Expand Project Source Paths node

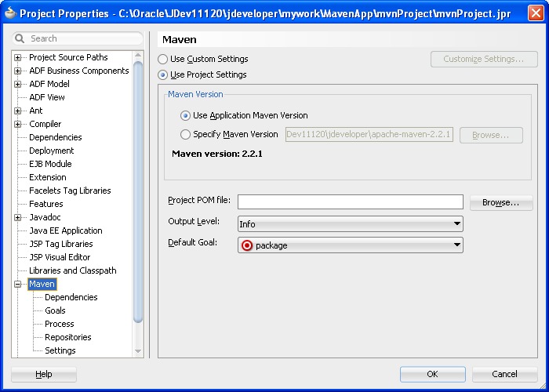[x=17, y=57]
